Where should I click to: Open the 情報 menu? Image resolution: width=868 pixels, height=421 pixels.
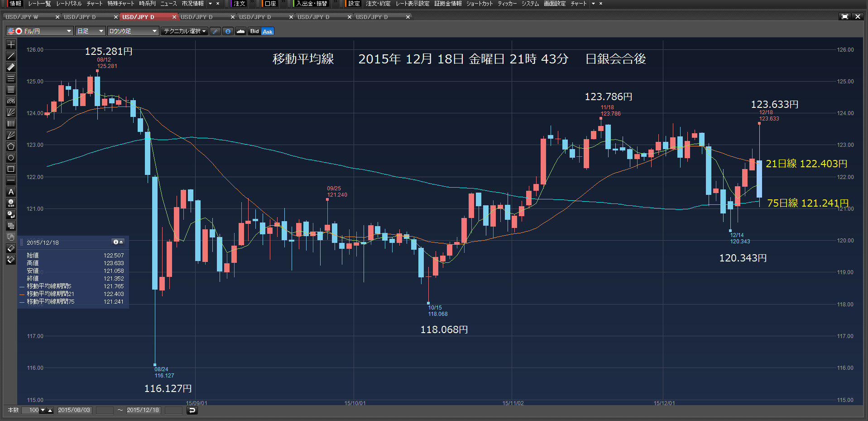tap(15, 4)
